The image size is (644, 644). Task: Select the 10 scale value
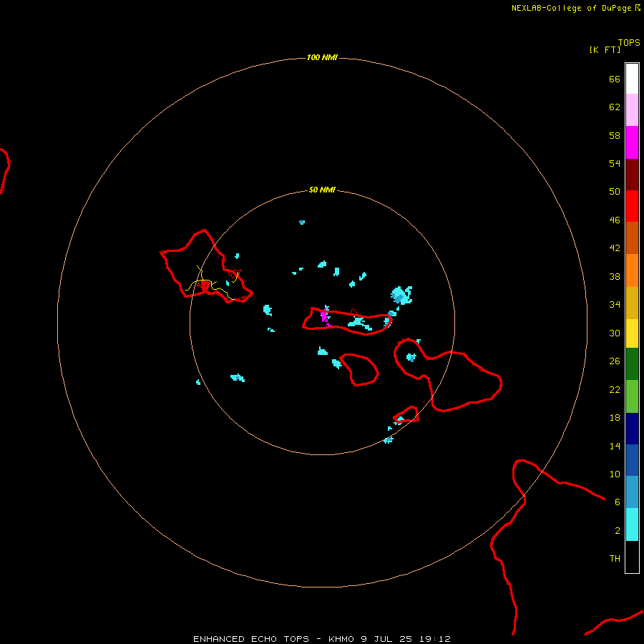pos(615,474)
